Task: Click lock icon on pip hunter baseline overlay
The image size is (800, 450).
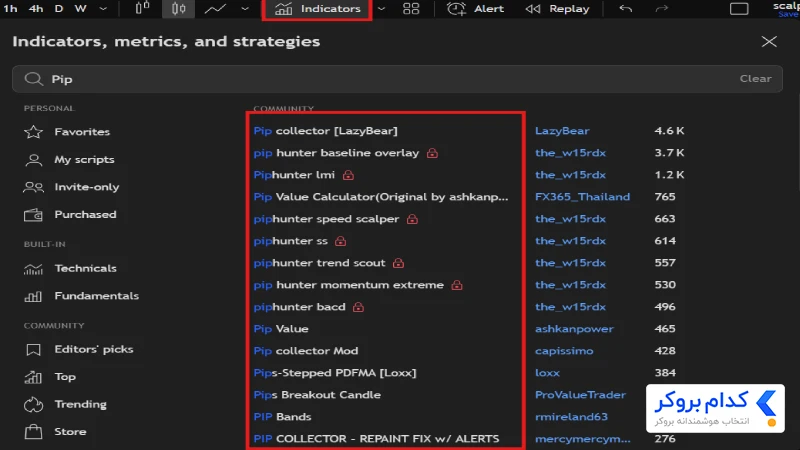Action: pyautogui.click(x=432, y=153)
